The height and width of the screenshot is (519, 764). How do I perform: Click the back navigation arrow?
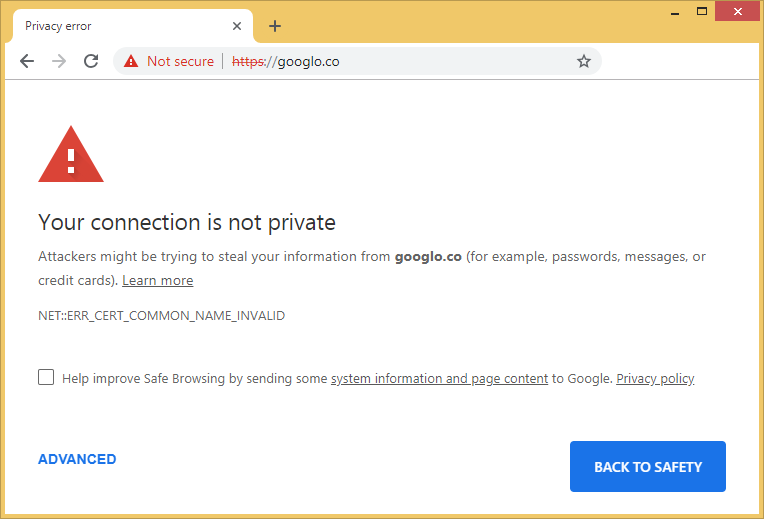tap(27, 61)
